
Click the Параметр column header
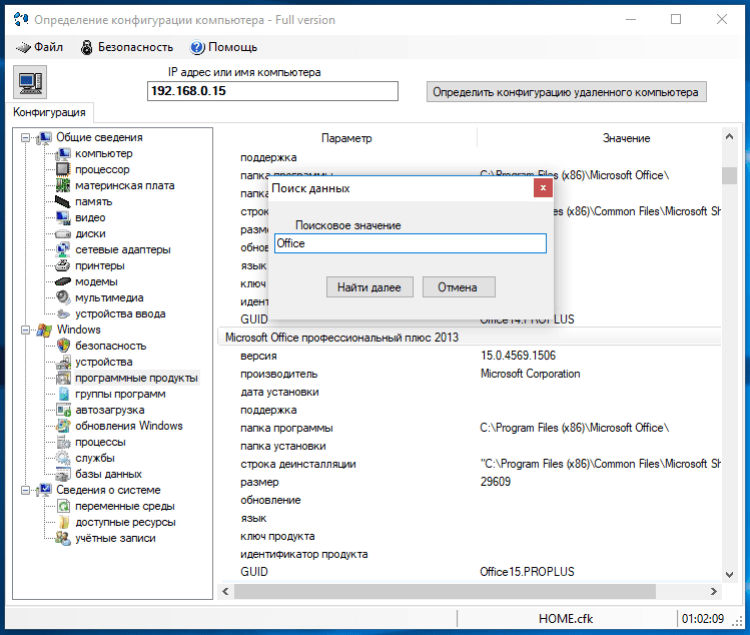(346, 138)
